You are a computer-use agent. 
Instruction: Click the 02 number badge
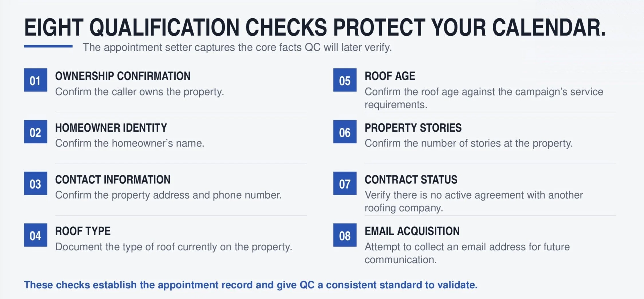pos(36,132)
